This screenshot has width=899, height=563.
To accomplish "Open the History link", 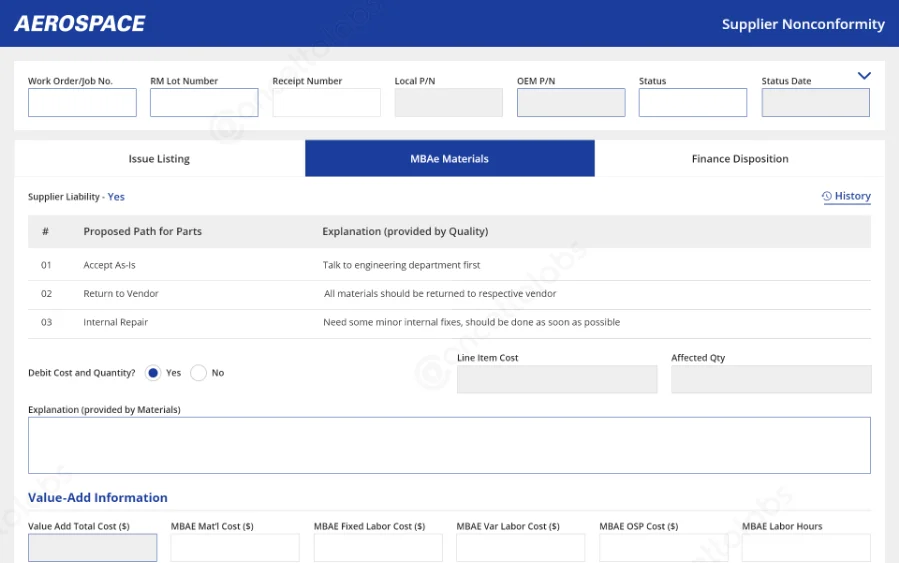I will click(x=852, y=197).
